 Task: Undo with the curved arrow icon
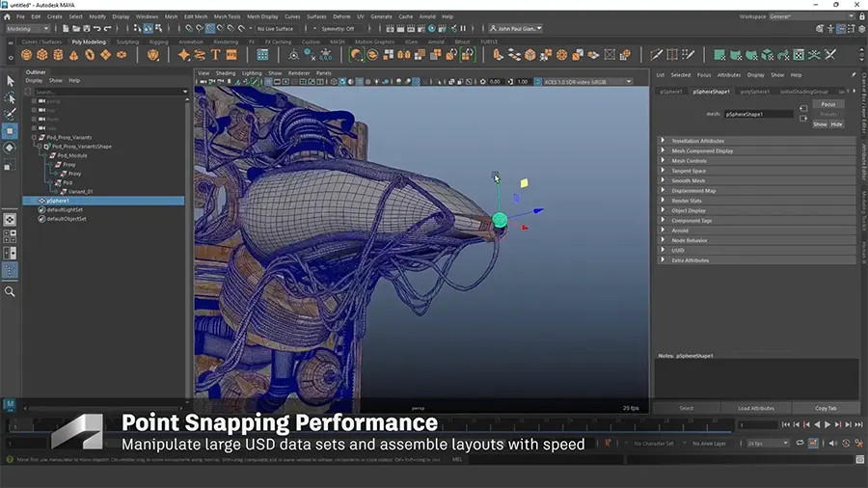[96, 28]
